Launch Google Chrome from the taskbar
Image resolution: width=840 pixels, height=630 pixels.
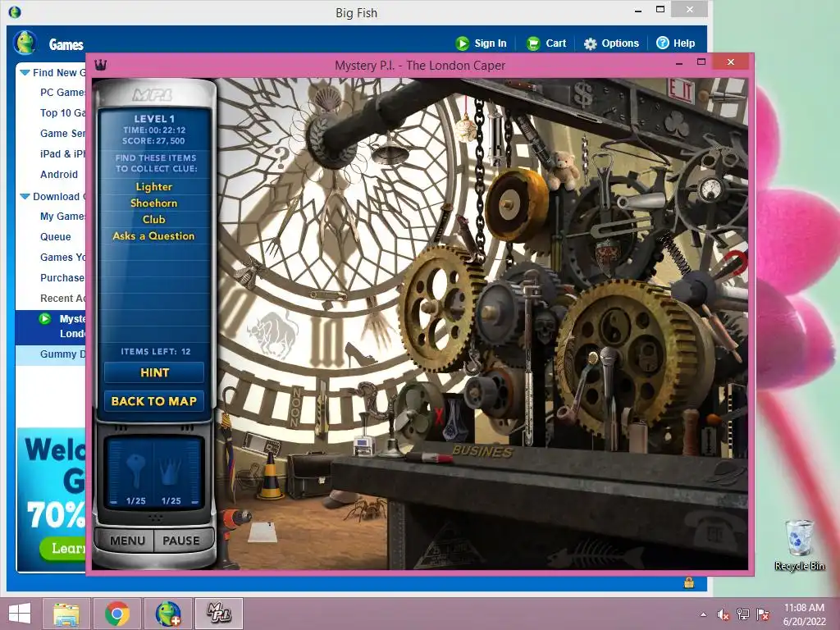click(x=117, y=614)
